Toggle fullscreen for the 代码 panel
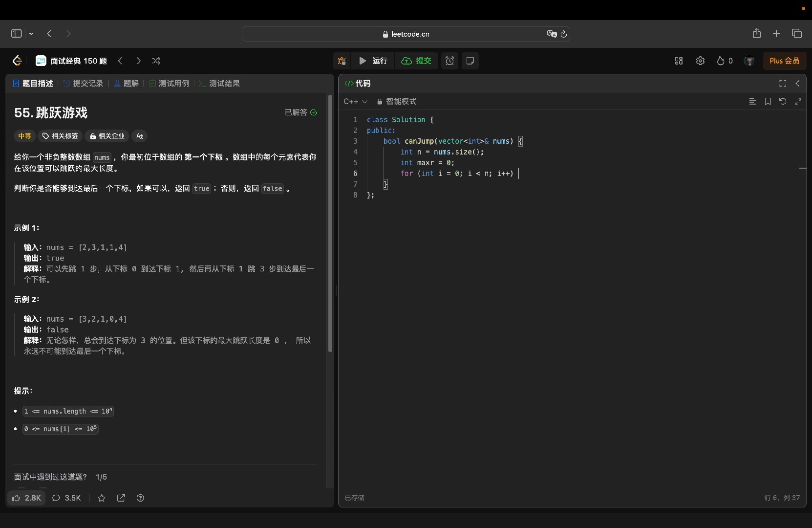The width and height of the screenshot is (812, 528). (x=782, y=84)
